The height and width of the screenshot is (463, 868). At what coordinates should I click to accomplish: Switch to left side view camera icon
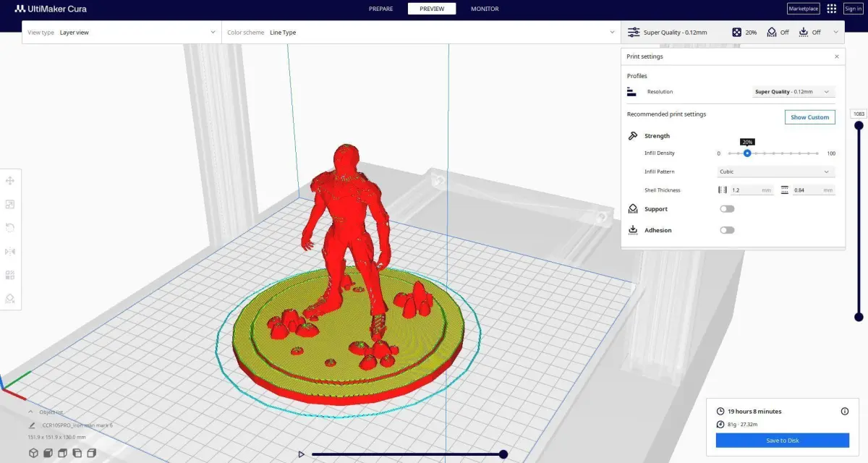77,453
